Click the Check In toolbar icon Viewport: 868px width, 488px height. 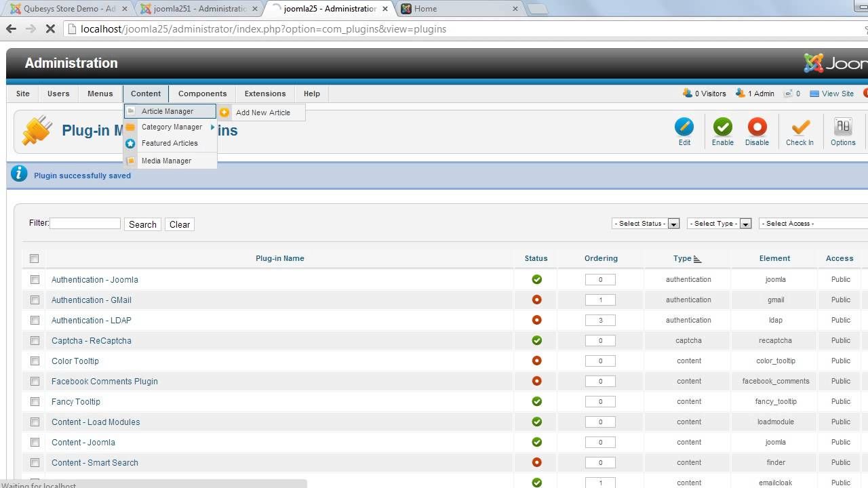(800, 127)
